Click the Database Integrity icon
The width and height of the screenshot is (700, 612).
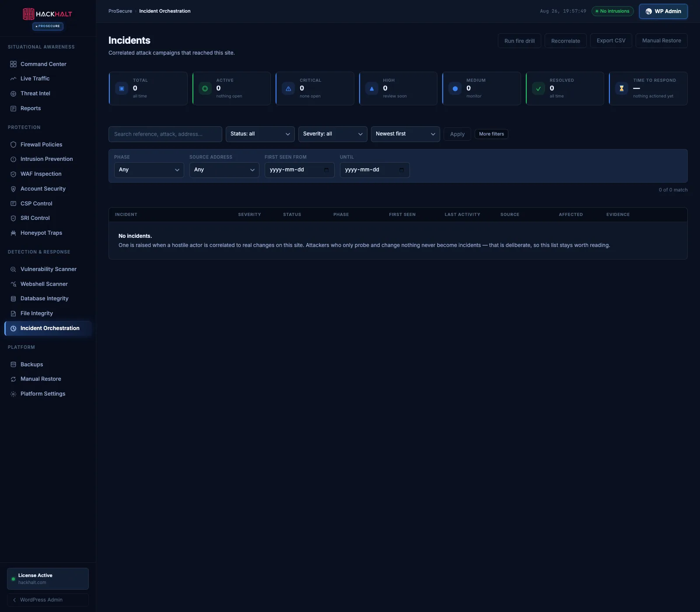13,299
